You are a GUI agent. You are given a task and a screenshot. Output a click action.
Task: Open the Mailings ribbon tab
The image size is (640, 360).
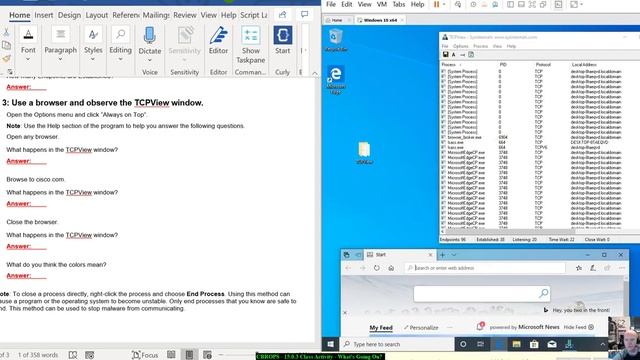(156, 15)
